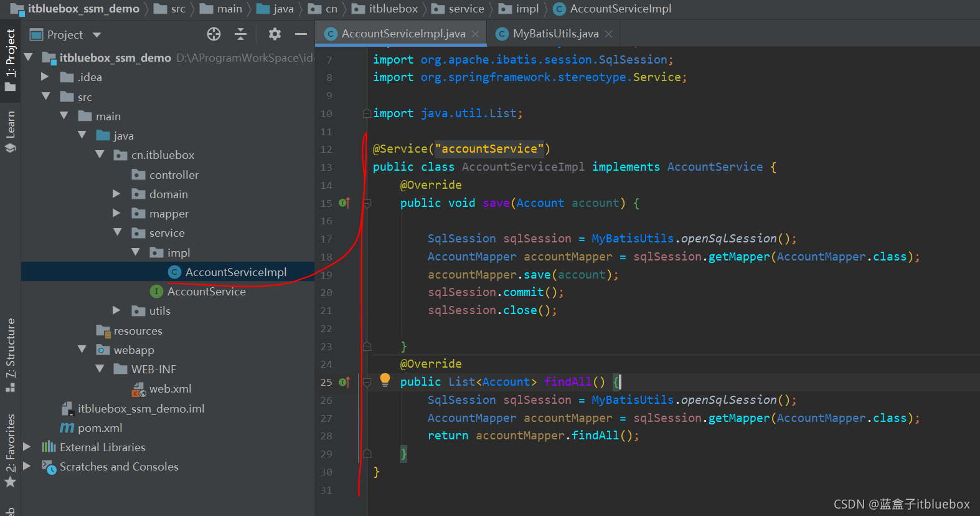Click AccountService in implements clause
Screen dimensions: 980x516
pyautogui.click(x=715, y=167)
